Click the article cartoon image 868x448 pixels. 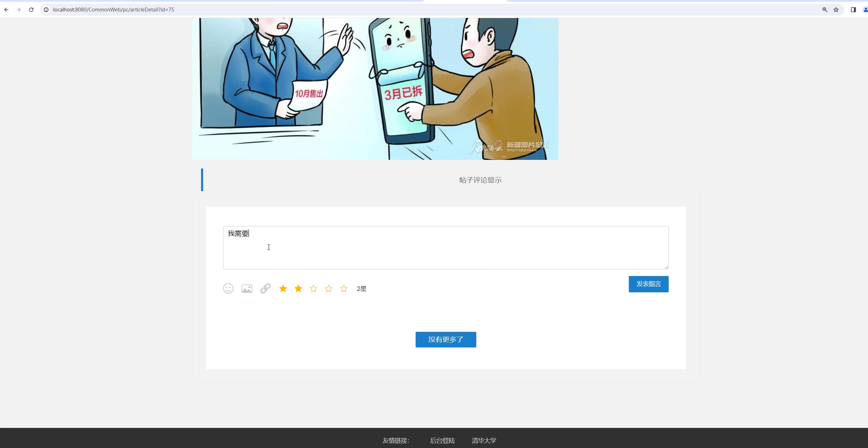coord(375,89)
